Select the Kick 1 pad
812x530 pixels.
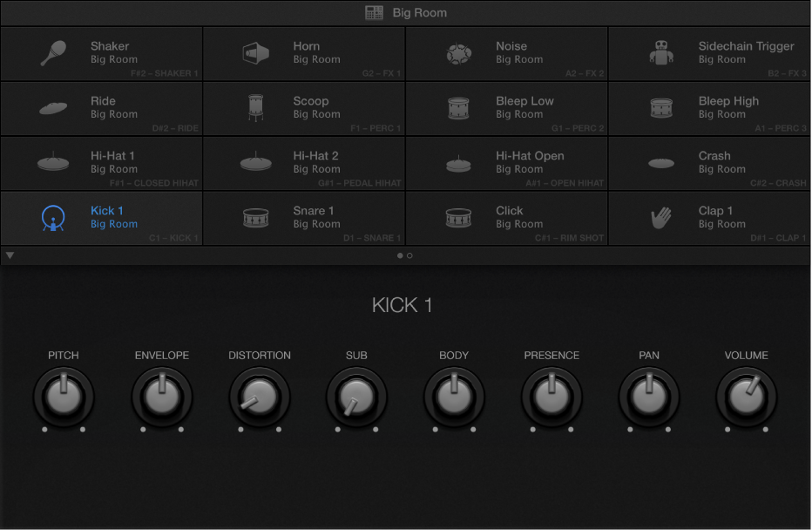(101, 217)
